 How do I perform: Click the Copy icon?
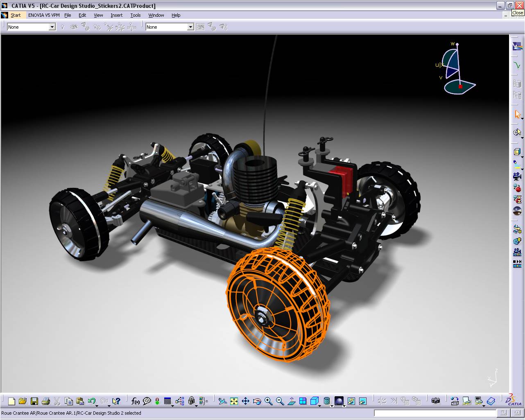tap(69, 401)
